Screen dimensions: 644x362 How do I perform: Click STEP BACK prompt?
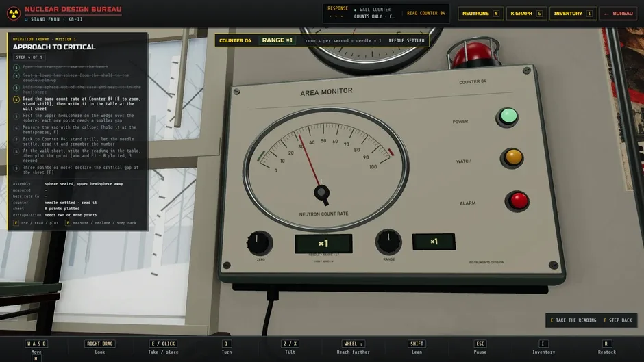618,320
